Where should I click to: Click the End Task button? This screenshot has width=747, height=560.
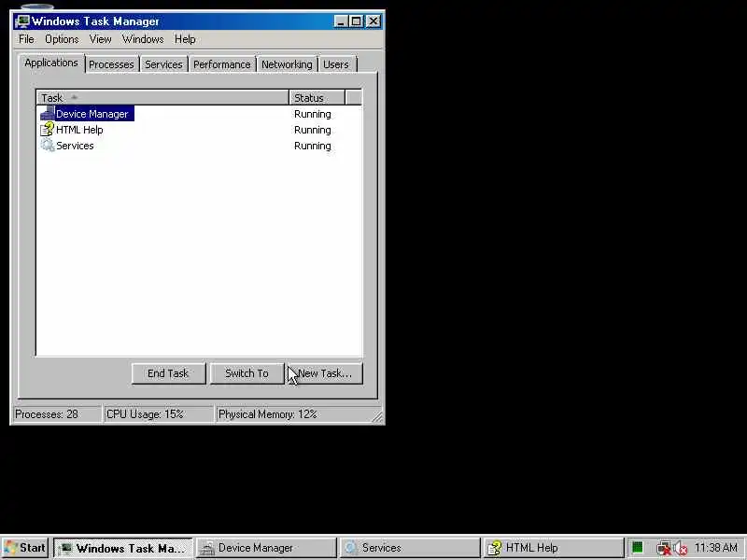tap(169, 373)
